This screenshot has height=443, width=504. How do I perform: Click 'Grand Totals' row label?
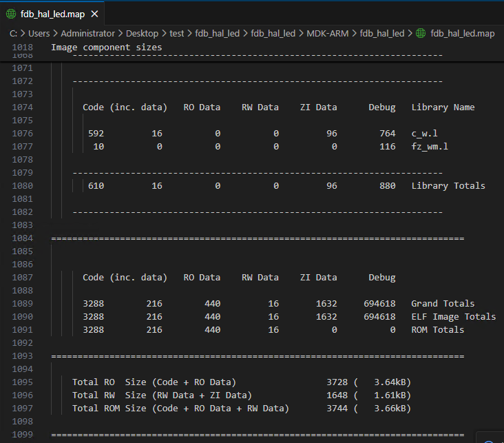click(x=443, y=303)
